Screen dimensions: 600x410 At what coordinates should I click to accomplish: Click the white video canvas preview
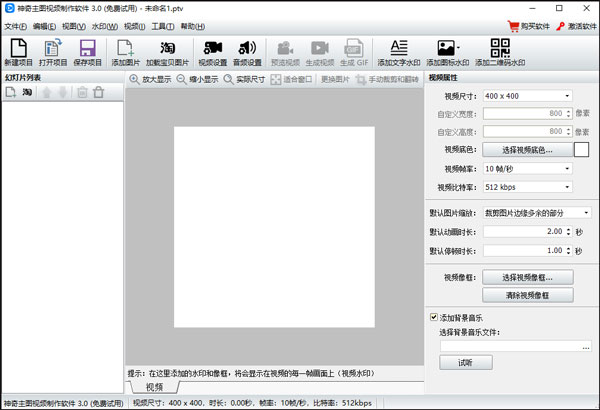pyautogui.click(x=274, y=227)
